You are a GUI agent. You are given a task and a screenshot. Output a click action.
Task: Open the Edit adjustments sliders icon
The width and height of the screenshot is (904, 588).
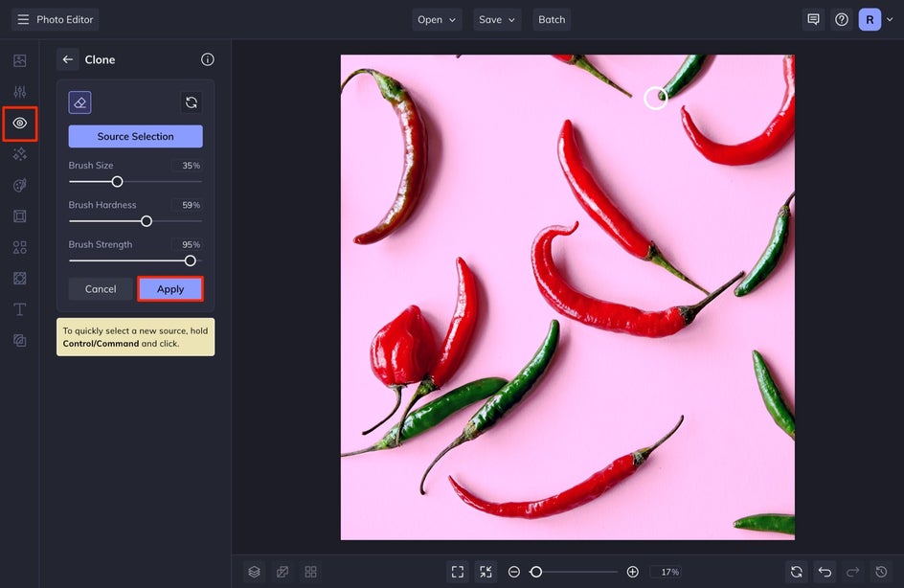coord(19,92)
